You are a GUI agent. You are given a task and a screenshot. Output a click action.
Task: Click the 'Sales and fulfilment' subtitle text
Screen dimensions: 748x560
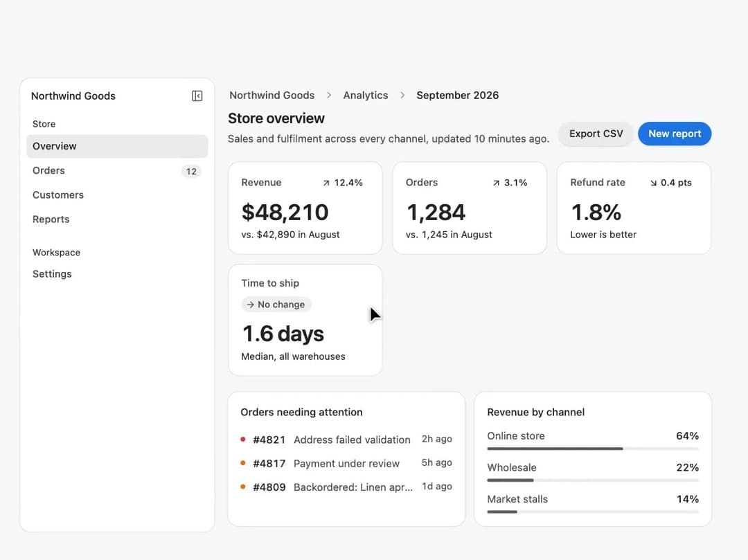(389, 138)
